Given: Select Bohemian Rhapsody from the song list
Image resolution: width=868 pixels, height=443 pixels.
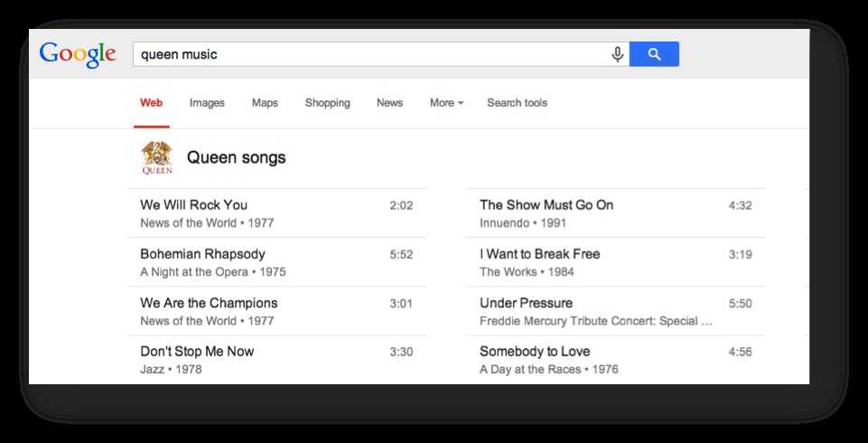Looking at the screenshot, I should (202, 254).
